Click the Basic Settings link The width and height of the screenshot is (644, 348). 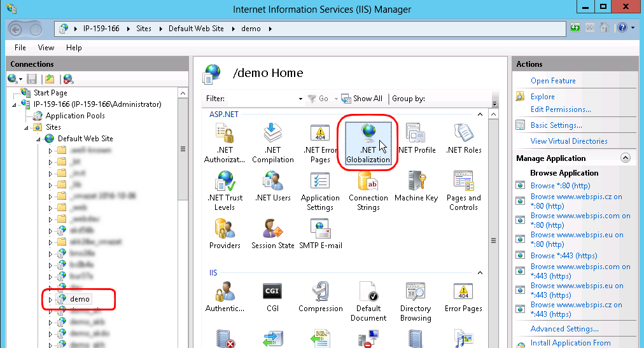(x=556, y=125)
